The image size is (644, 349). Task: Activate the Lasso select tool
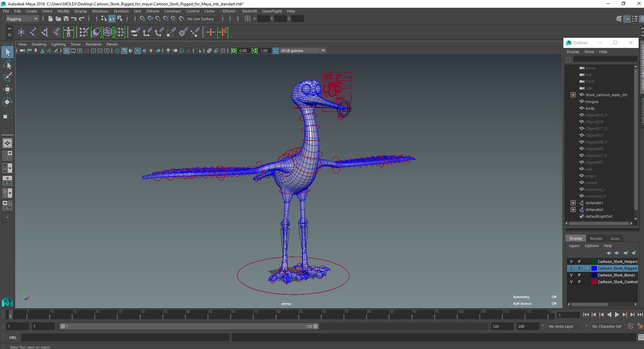[7, 64]
